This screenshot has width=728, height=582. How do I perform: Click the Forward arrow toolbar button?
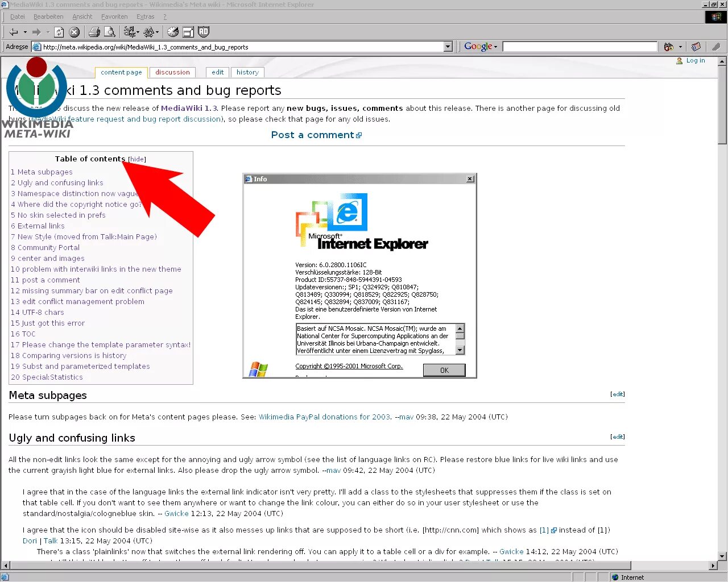tap(37, 32)
